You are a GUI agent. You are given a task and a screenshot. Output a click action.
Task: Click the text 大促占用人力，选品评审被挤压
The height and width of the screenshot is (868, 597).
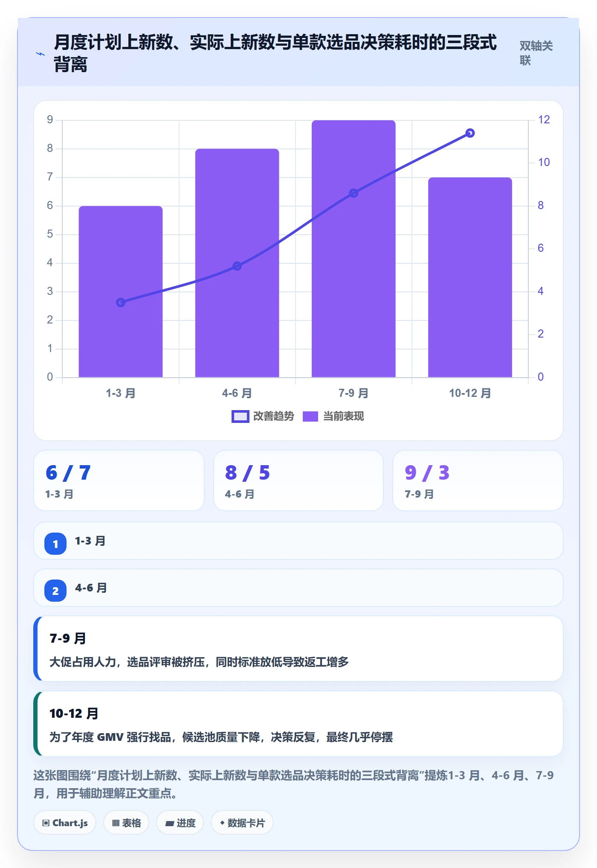point(127,662)
